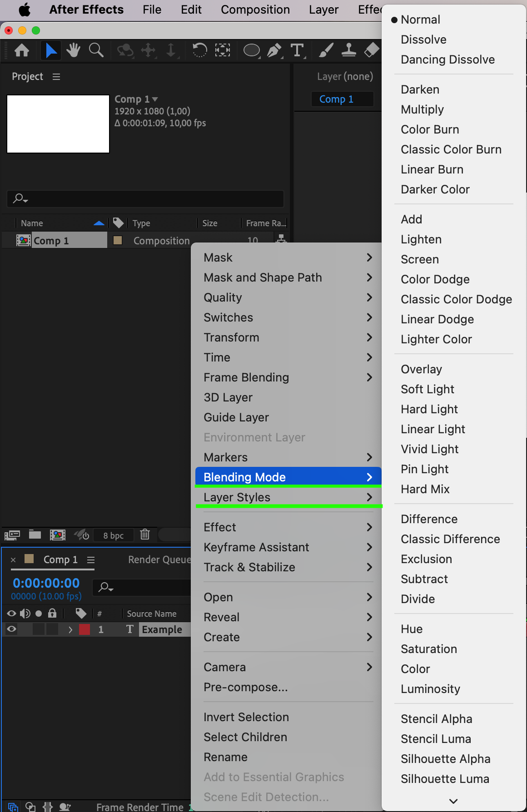Choose Multiply blending mode

pyautogui.click(x=422, y=109)
